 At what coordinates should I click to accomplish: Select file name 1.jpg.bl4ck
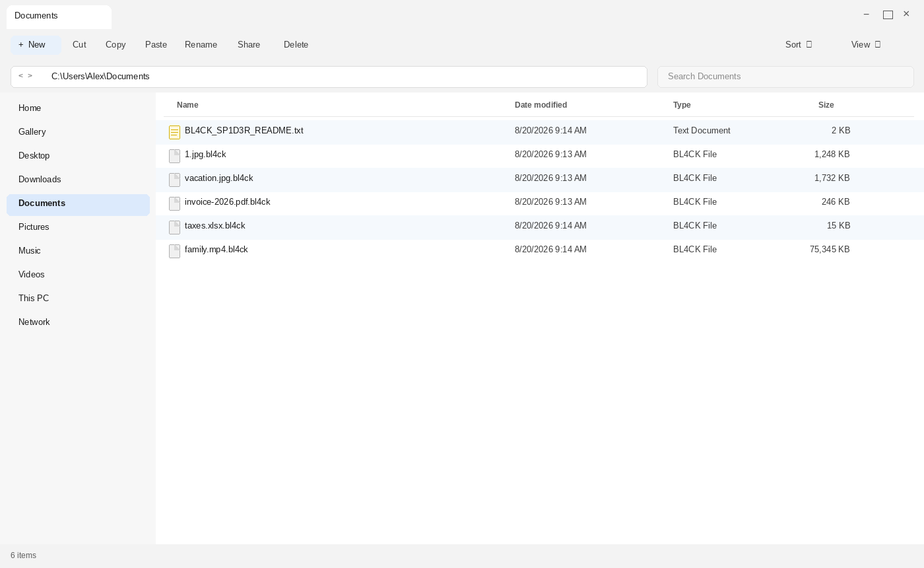[205, 155]
